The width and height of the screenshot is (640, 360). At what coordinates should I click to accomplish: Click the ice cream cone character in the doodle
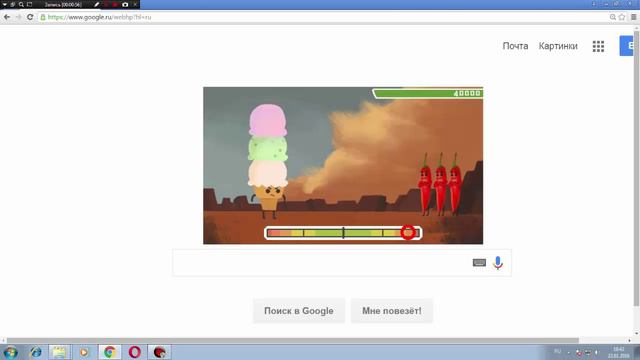coord(268,161)
